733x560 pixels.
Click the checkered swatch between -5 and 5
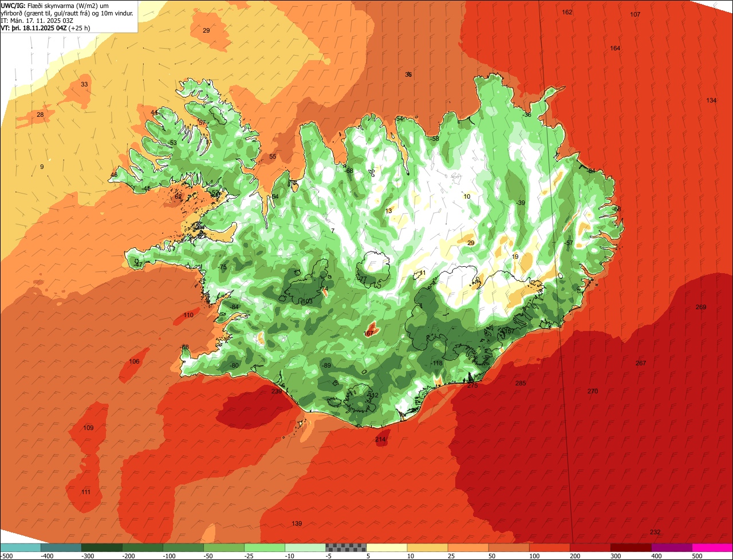[x=346, y=547]
